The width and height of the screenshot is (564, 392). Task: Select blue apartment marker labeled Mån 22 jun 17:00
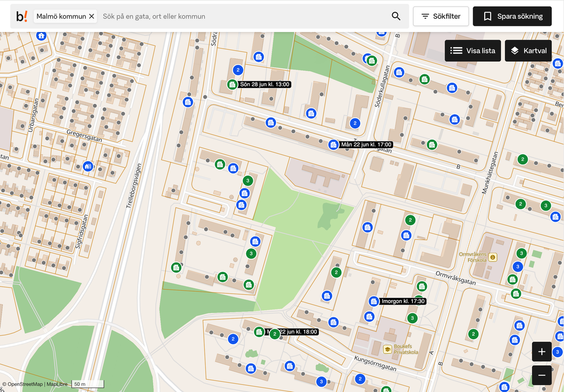333,145
